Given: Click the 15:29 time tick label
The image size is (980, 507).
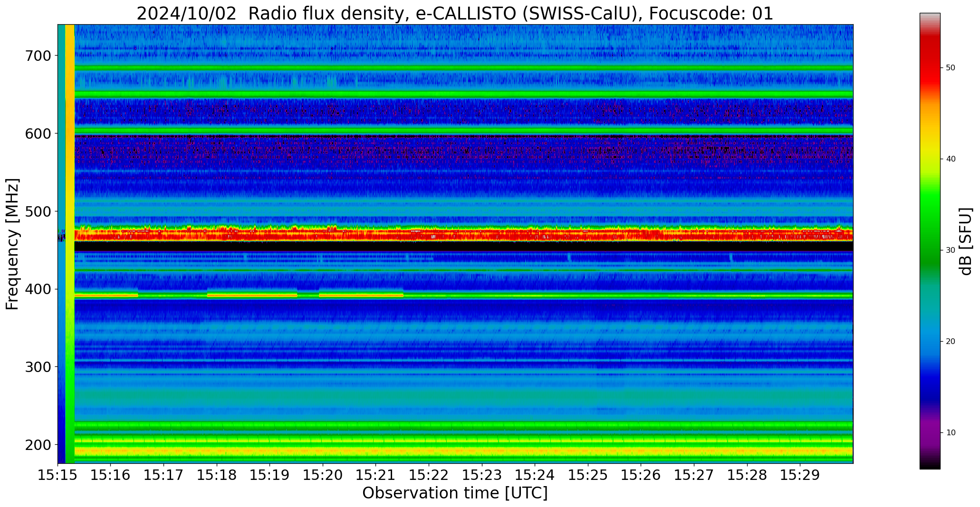Looking at the screenshot, I should pos(800,475).
